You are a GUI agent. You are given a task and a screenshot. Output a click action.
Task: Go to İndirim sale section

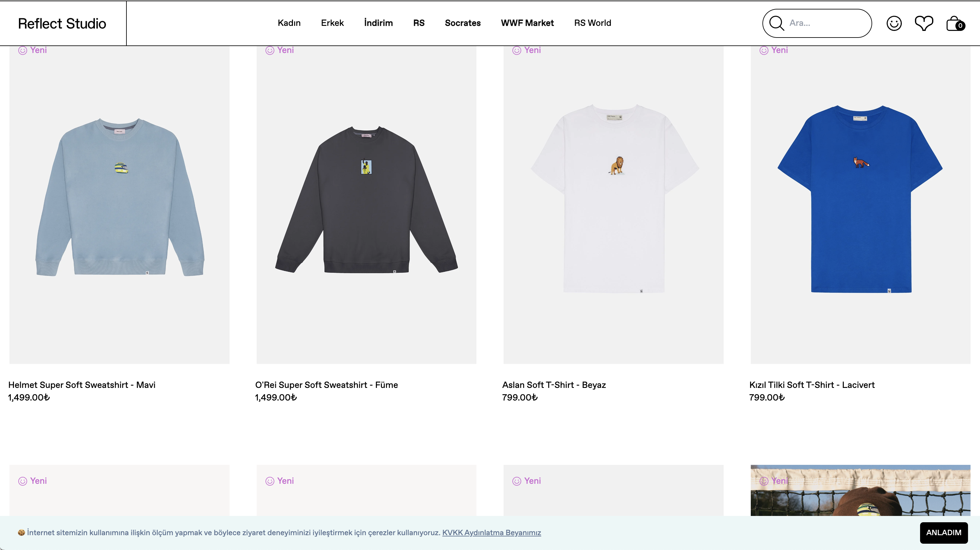pos(378,23)
